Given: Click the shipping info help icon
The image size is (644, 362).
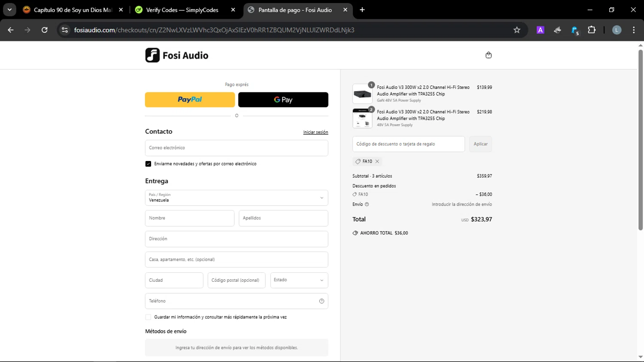Looking at the screenshot, I should pos(367,204).
